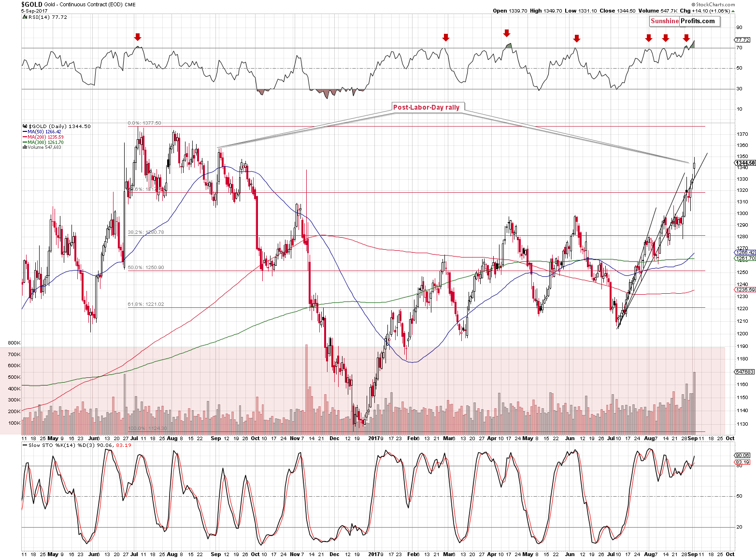Image resolution: width=756 pixels, height=559 pixels.
Task: Click the 1300 price axis label
Action: 743,214
